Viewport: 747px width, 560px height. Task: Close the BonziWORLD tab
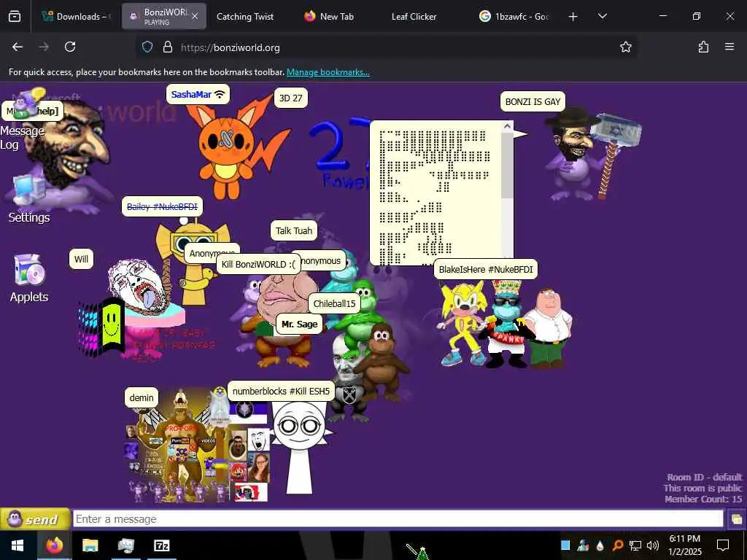195,16
